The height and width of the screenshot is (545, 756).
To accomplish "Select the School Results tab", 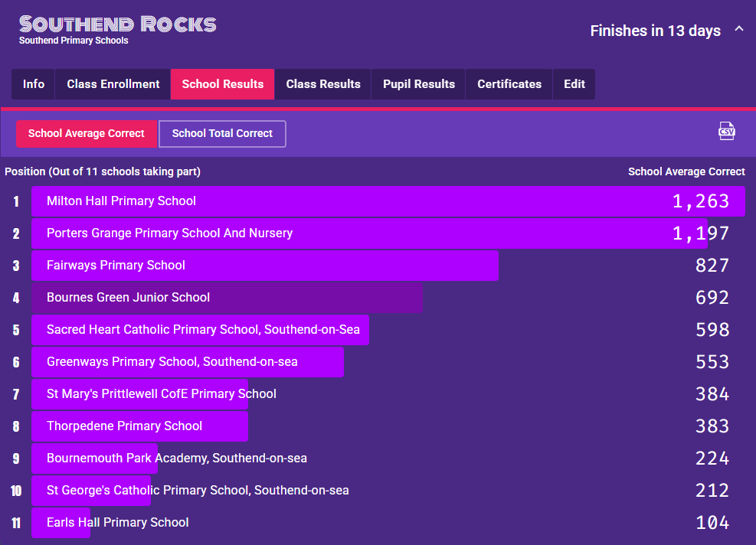I will (223, 84).
